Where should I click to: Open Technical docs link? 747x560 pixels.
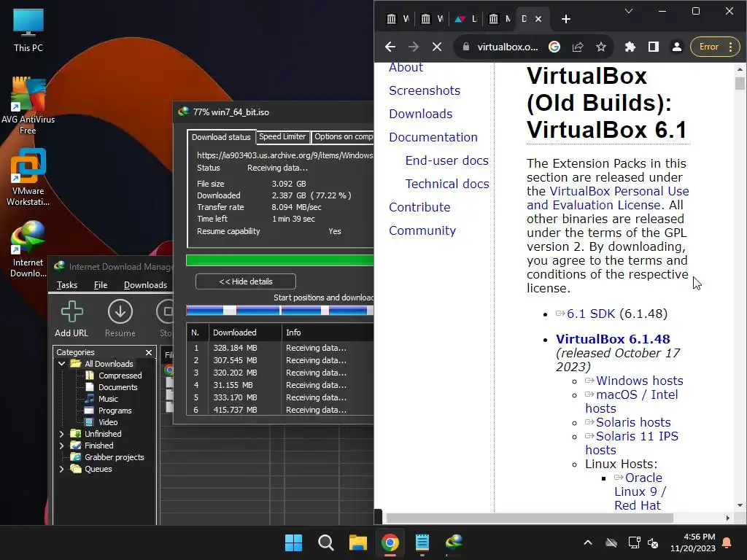(x=447, y=184)
